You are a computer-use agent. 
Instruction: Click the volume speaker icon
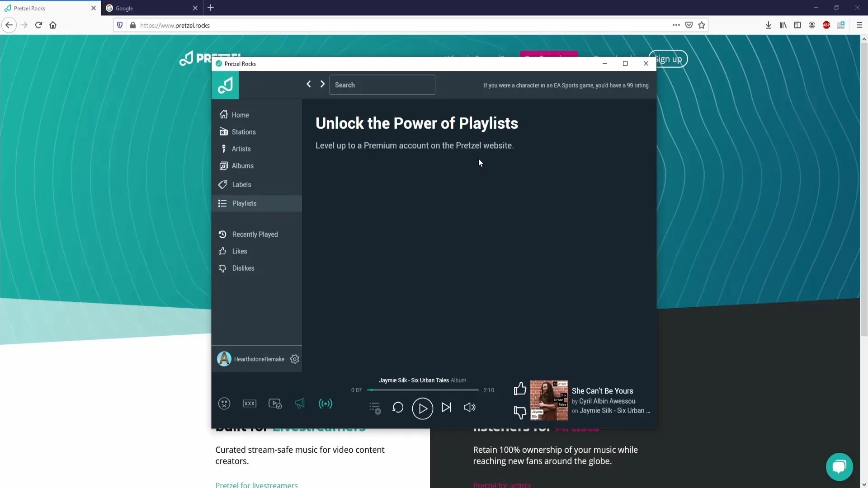[470, 408]
